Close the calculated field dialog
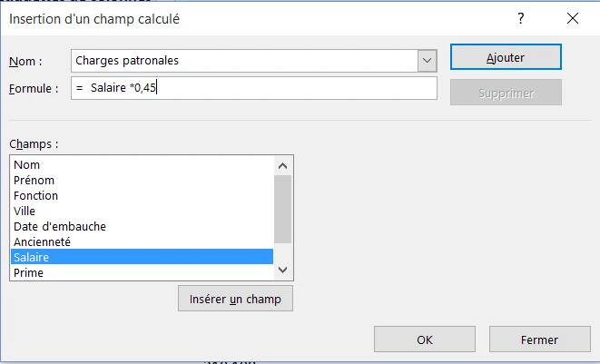600x364 pixels. pyautogui.click(x=573, y=18)
